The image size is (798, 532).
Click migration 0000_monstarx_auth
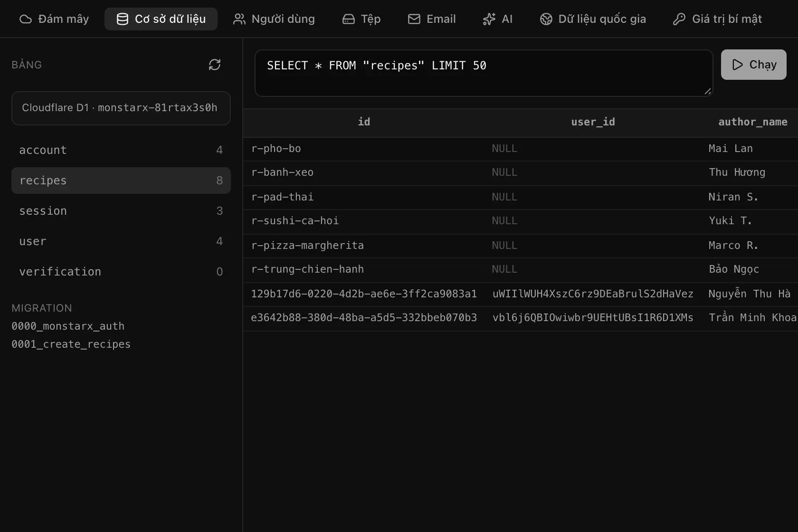[68, 326]
